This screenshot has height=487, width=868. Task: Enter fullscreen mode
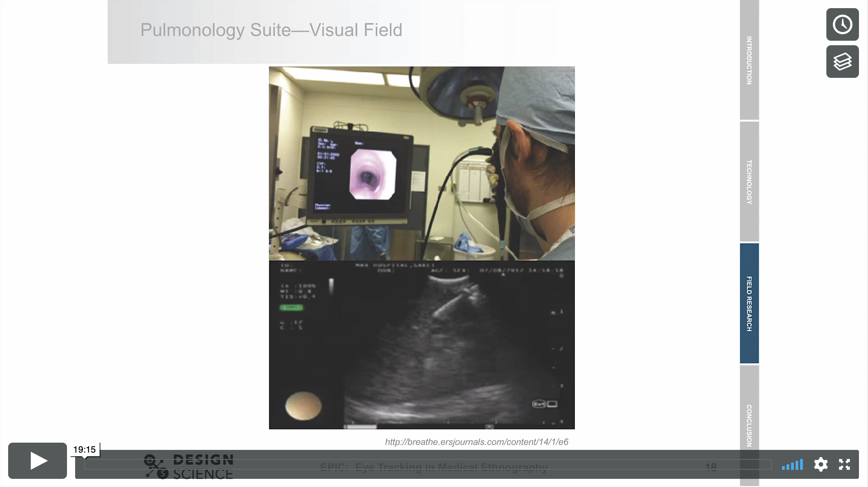click(x=844, y=464)
